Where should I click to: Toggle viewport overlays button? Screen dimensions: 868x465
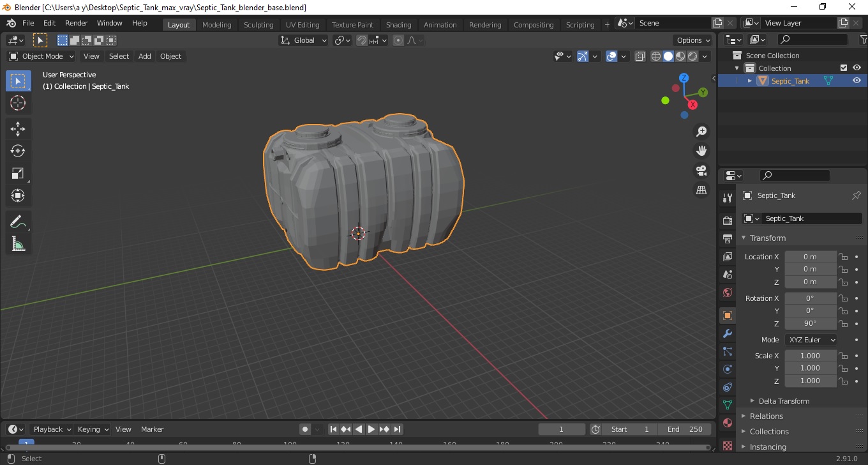coord(611,56)
